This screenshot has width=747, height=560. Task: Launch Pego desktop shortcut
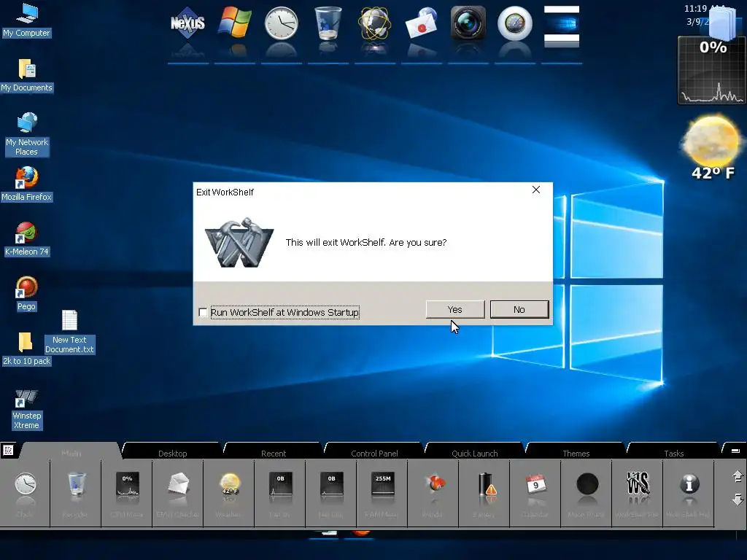(x=27, y=293)
